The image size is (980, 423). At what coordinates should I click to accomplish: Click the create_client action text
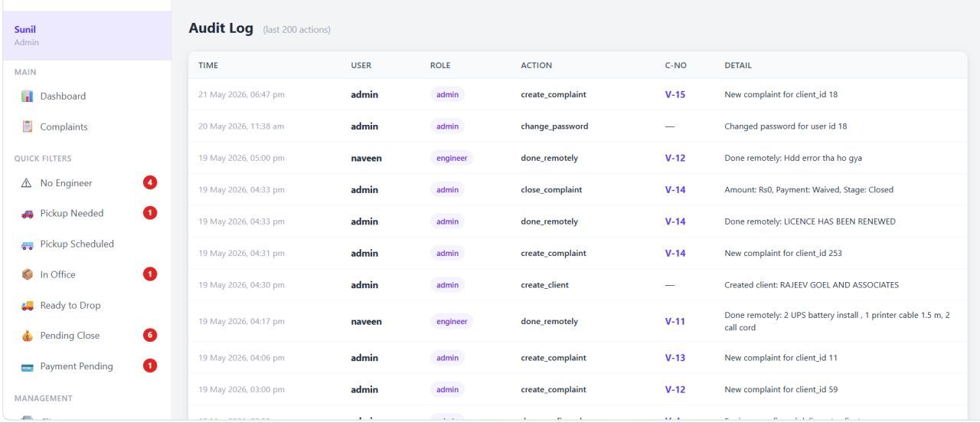(x=545, y=285)
